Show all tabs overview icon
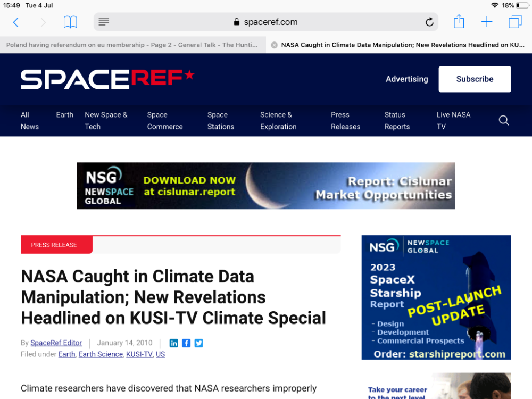Viewport: 532px width, 399px height. [515, 22]
